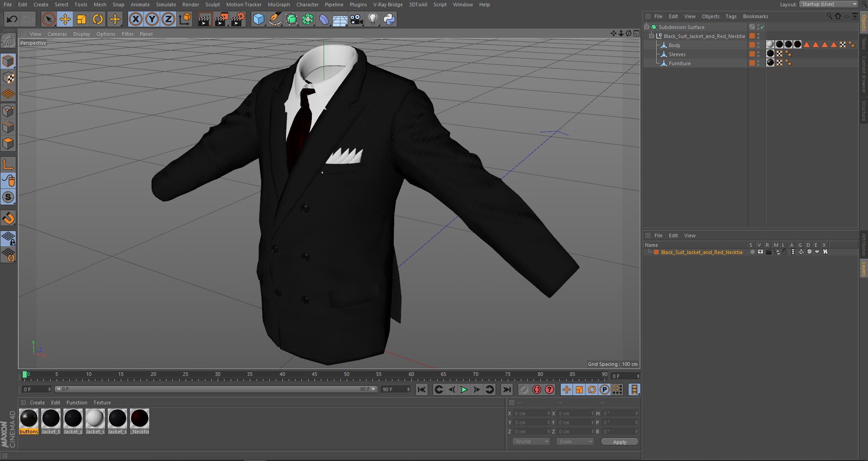Click the Undo arrow icon
The width and height of the screenshot is (868, 461).
(12, 19)
